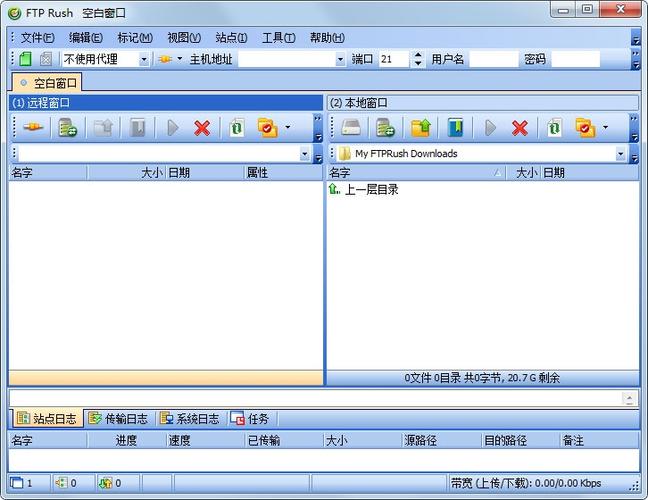
Task: Open site manager icon in local pane toolbar
Action: [x=385, y=127]
